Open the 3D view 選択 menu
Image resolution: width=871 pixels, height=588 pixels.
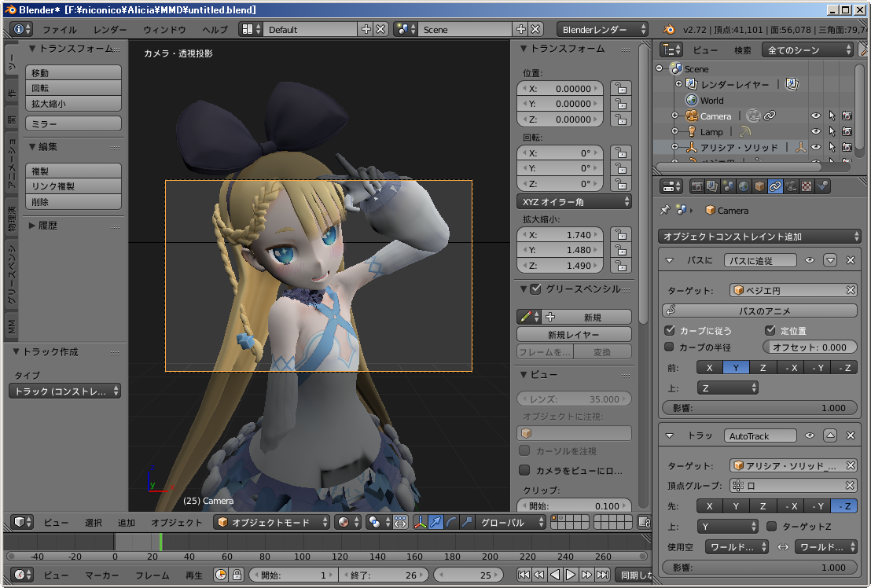point(94,523)
